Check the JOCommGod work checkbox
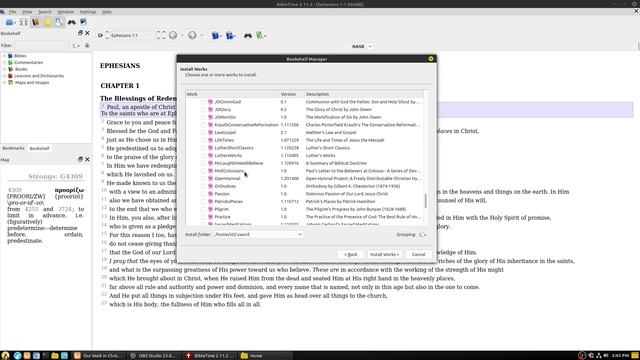The height and width of the screenshot is (360, 640). pos(203,102)
